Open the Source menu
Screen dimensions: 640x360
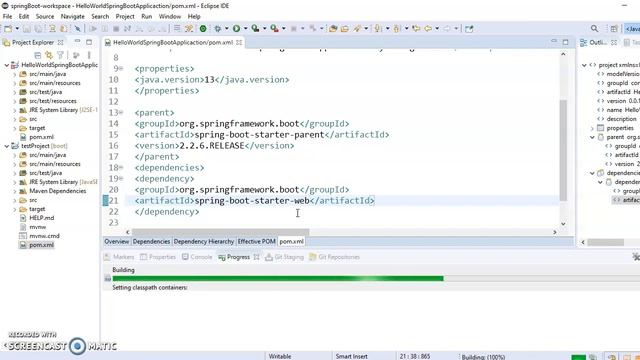tap(45, 16)
